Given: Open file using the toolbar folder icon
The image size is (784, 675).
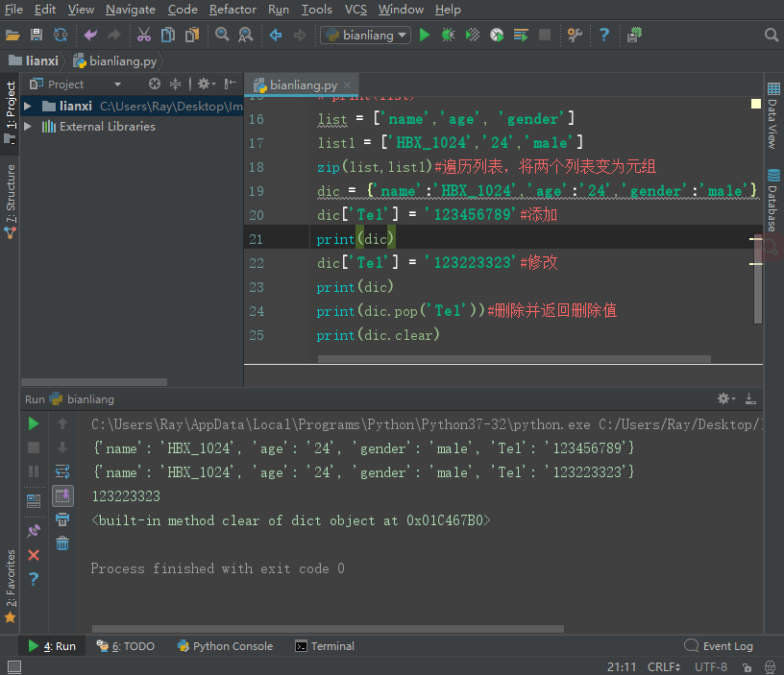Looking at the screenshot, I should pyautogui.click(x=12, y=35).
